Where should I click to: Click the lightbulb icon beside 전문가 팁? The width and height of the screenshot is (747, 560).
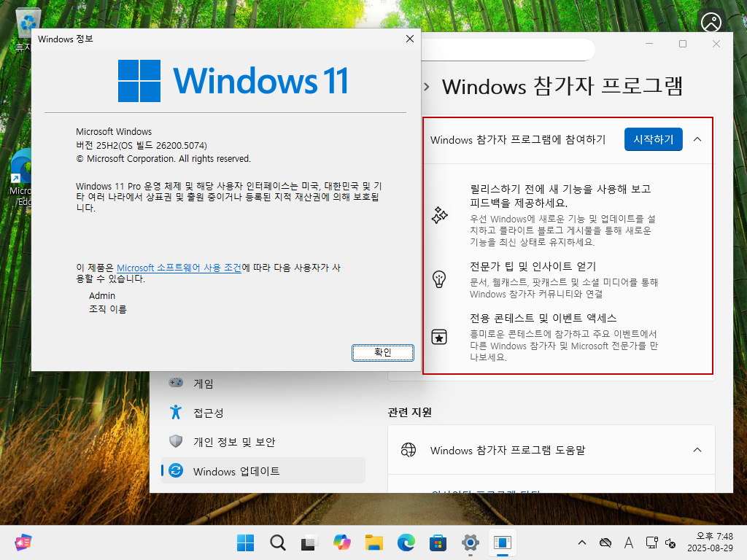click(x=438, y=279)
